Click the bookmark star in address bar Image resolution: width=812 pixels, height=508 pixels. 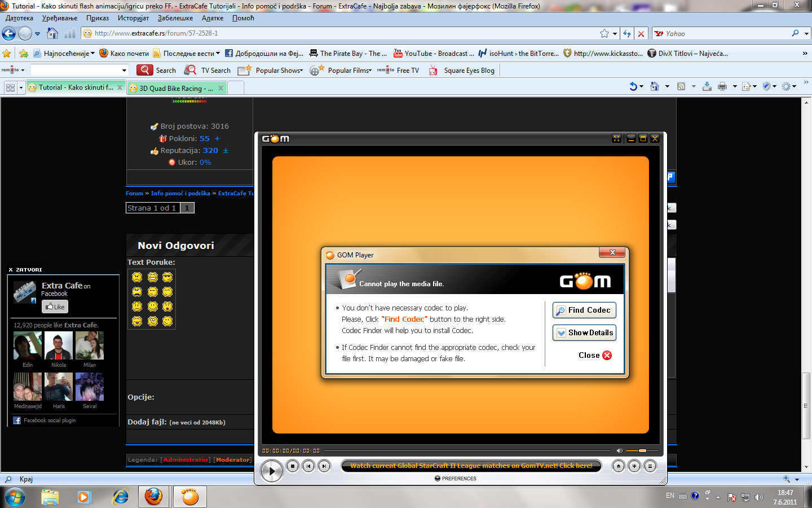tap(604, 33)
